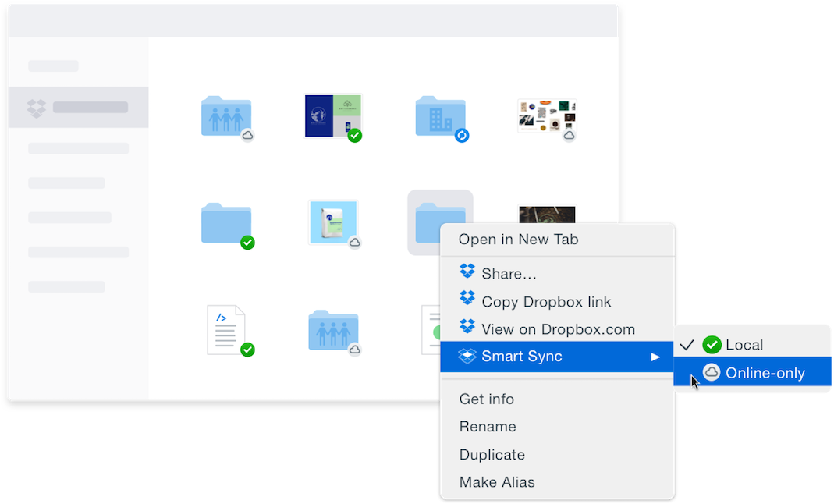Open the team building folder with sync badge
This screenshot has height=504, width=834.
440,117
